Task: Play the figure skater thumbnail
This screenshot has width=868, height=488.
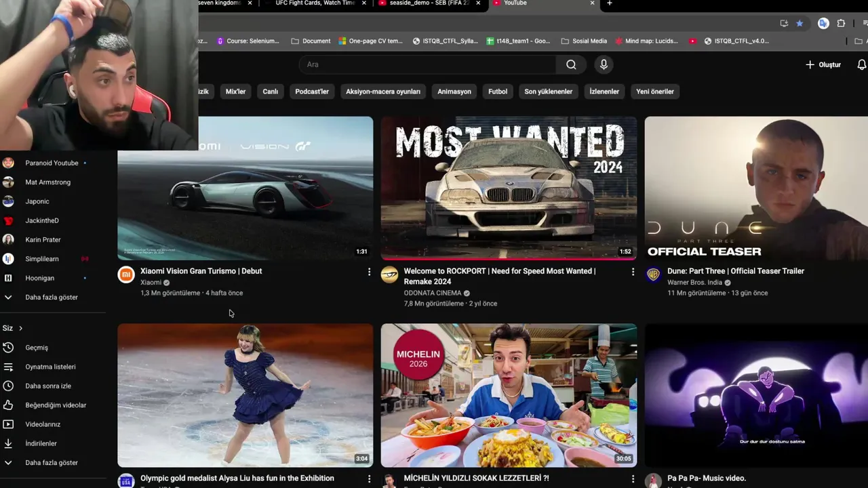Action: (245, 396)
